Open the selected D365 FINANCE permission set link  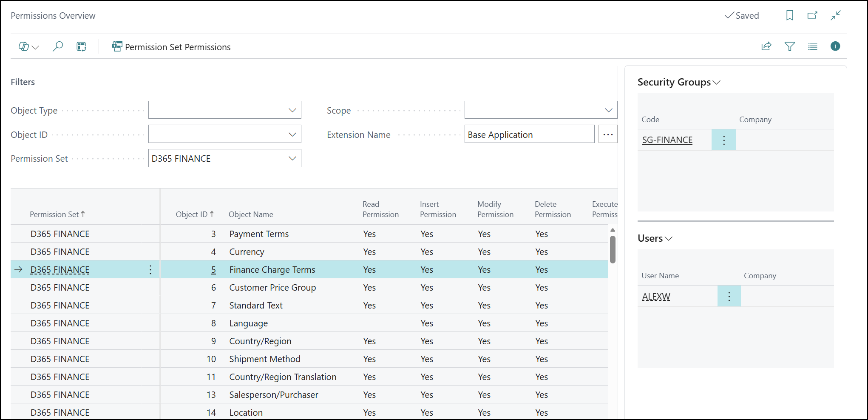(60, 270)
